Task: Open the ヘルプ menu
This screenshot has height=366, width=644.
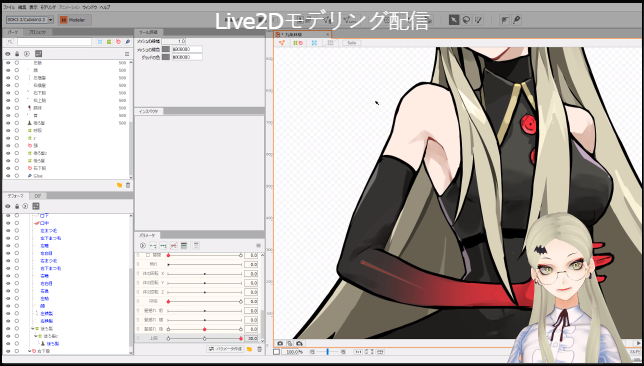Action: pos(105,7)
